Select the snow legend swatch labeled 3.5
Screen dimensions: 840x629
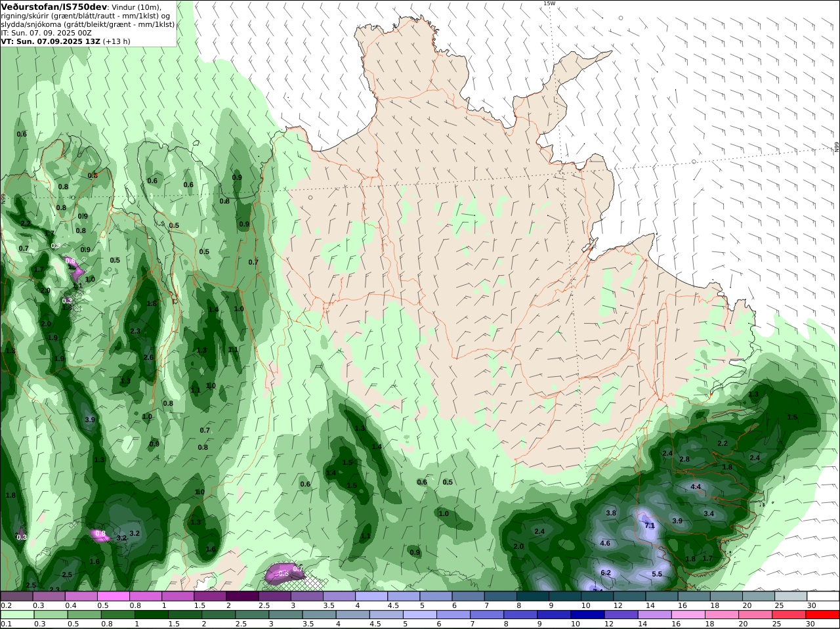click(339, 596)
